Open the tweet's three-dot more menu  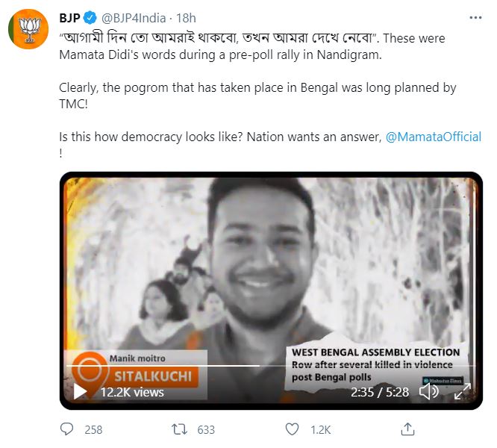[x=475, y=17]
